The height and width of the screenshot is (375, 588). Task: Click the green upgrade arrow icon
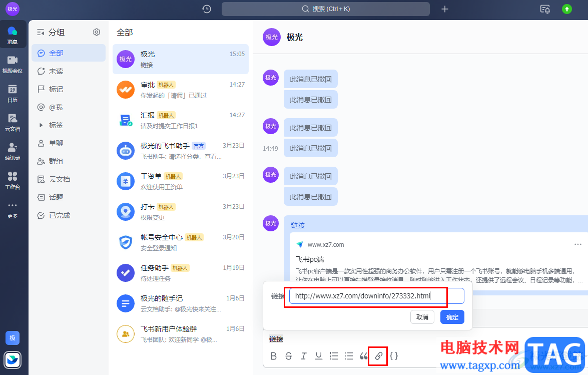click(x=567, y=9)
